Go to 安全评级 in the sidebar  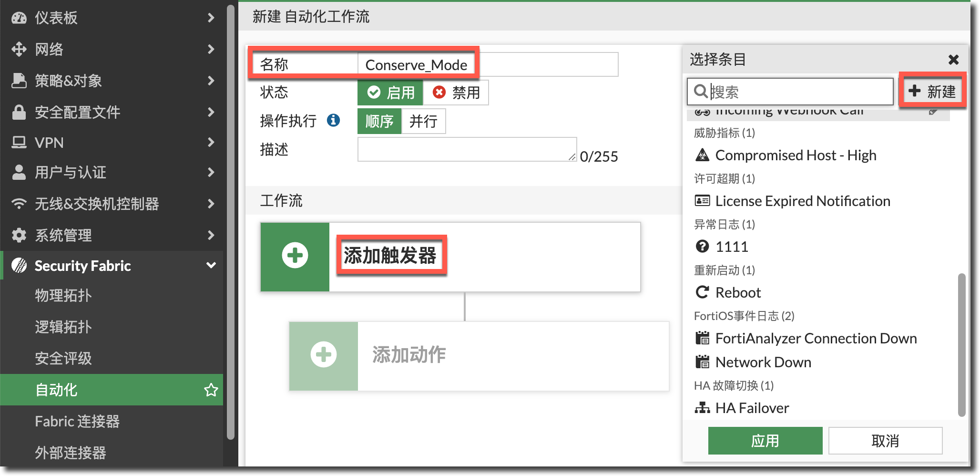[x=63, y=358]
